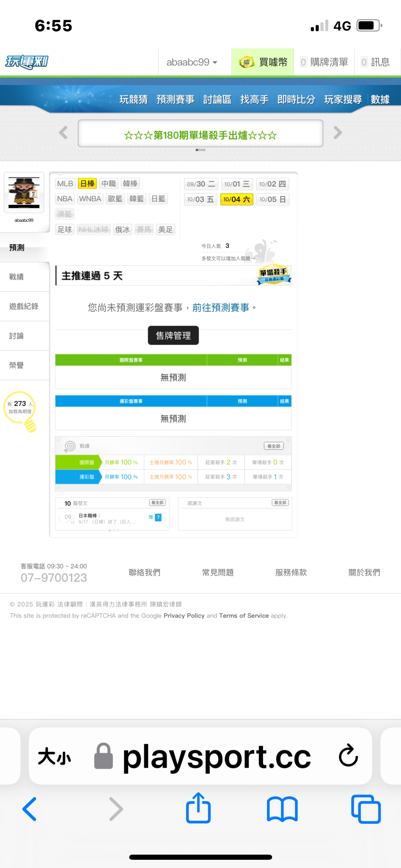Expand abaabc99 account dropdown

192,62
